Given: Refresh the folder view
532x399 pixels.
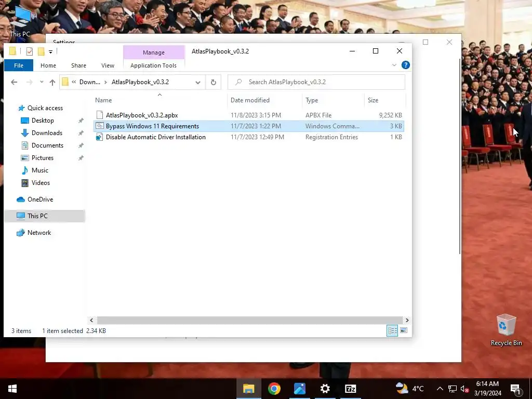Looking at the screenshot, I should click(214, 82).
